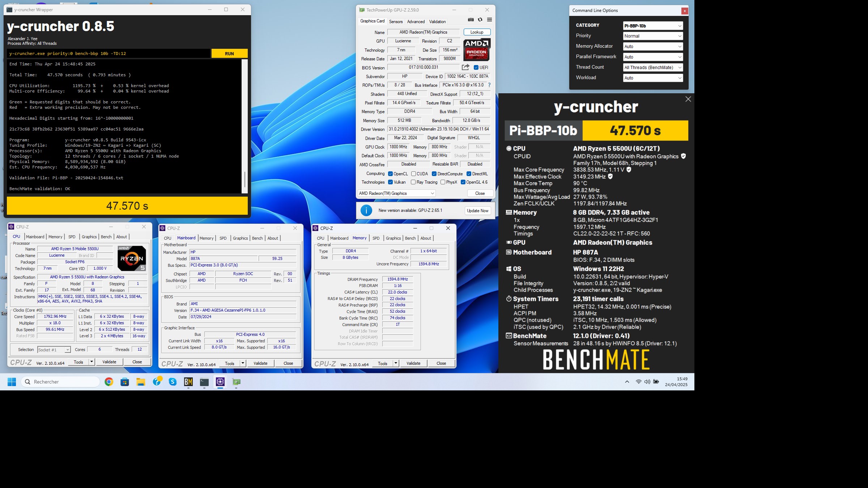868x488 pixels.
Task: Click the volume speaker tray icon
Action: [647, 382]
